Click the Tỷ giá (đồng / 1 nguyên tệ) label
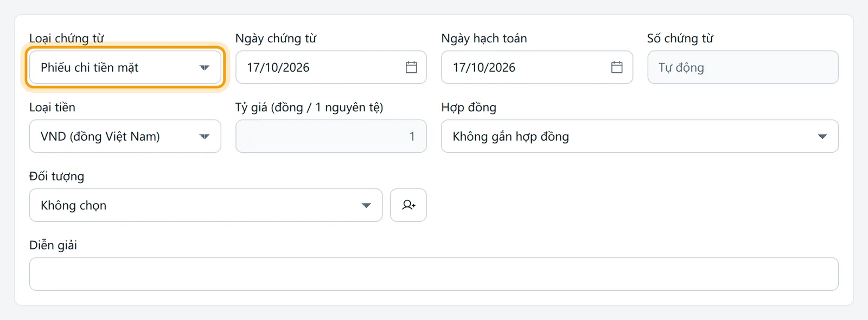This screenshot has width=868, height=320. click(x=309, y=108)
